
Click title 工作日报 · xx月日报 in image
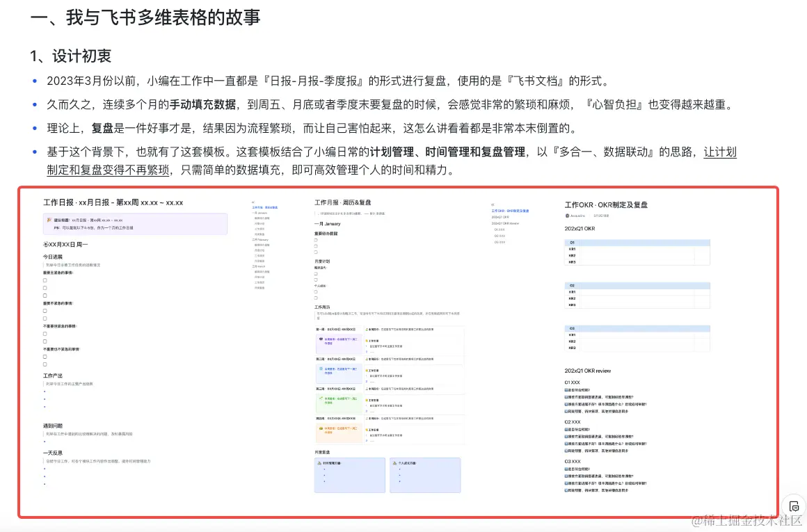coord(113,202)
